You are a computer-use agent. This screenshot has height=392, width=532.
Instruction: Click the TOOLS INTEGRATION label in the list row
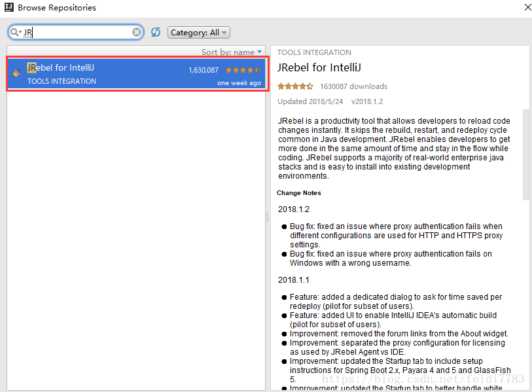62,81
